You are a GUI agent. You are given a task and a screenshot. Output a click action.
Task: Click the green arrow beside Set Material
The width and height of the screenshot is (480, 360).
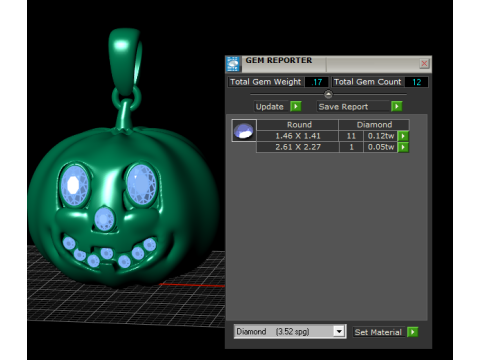coord(413,332)
